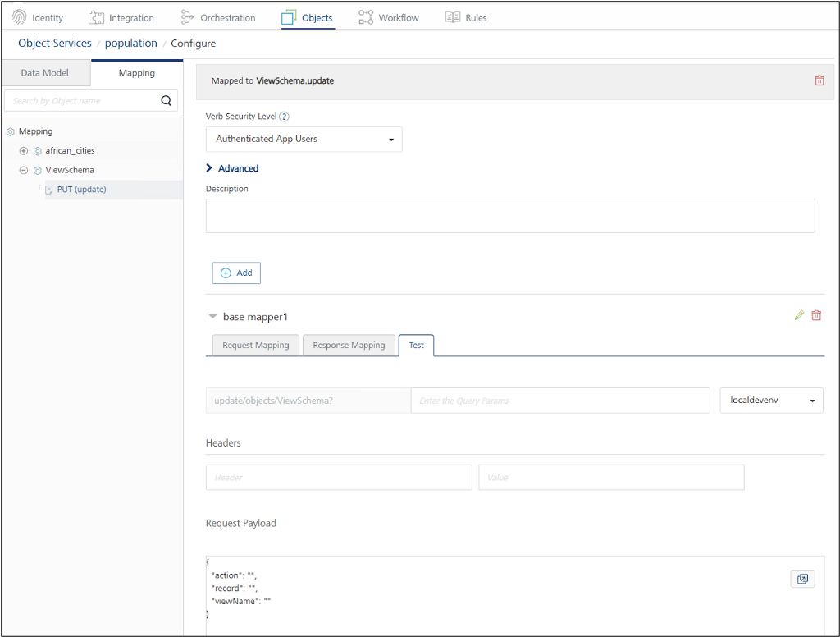840x637 pixels.
Task: Click the Advanced link text
Action: [238, 168]
